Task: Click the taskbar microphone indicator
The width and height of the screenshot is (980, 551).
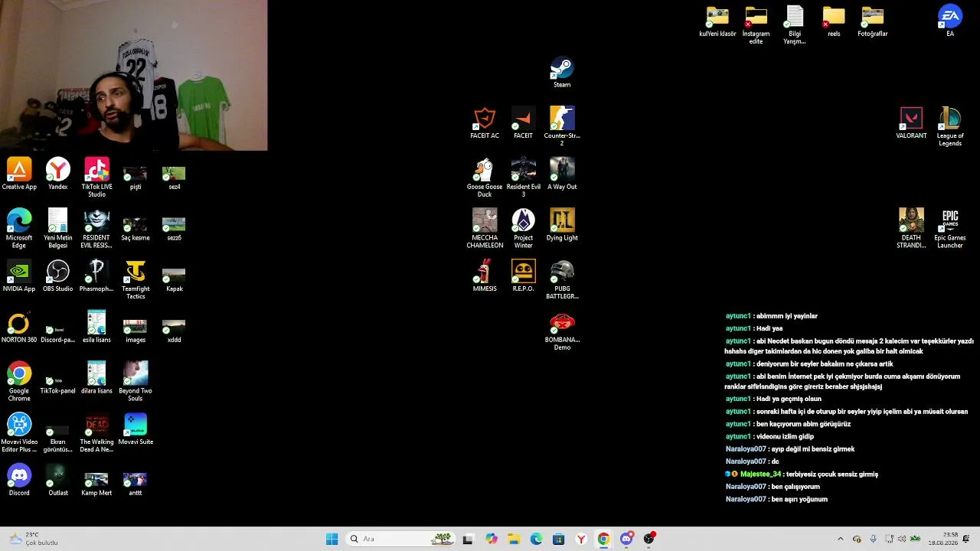Action: point(873,539)
